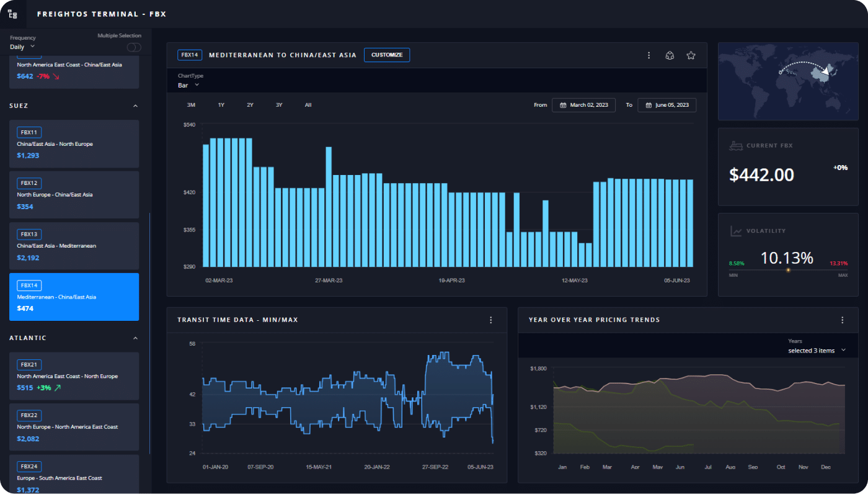Click the 10.13% volatility value
This screenshot has width=868, height=494.
point(787,258)
